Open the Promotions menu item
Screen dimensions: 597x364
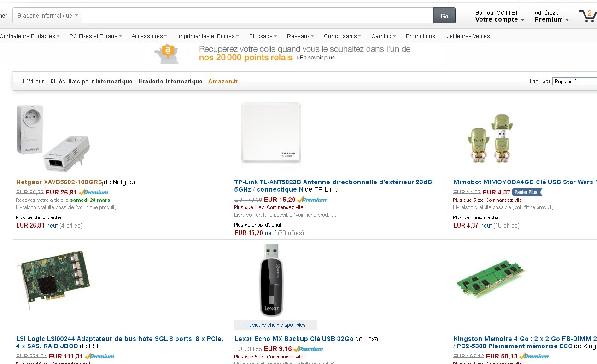[x=420, y=36]
